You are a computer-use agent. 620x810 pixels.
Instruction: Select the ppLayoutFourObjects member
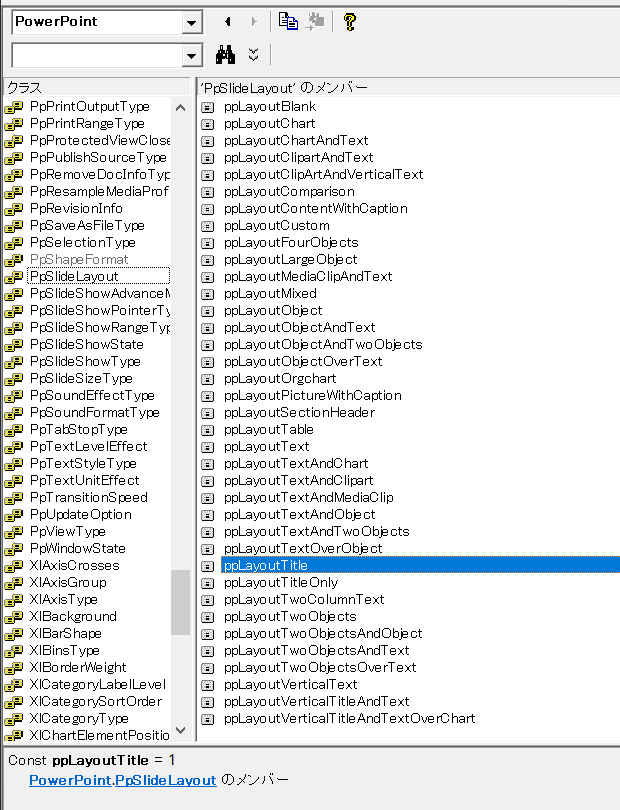[x=291, y=243]
